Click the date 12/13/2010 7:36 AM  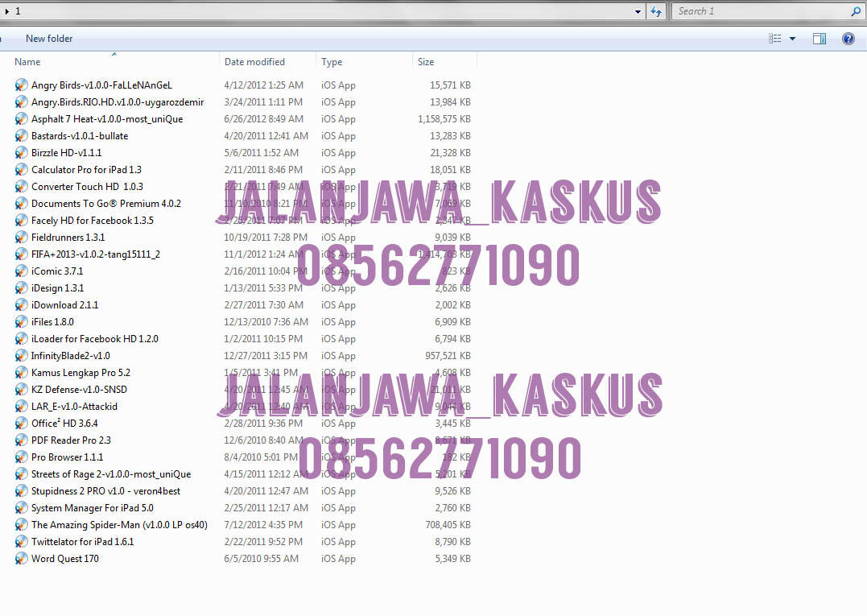tap(266, 322)
